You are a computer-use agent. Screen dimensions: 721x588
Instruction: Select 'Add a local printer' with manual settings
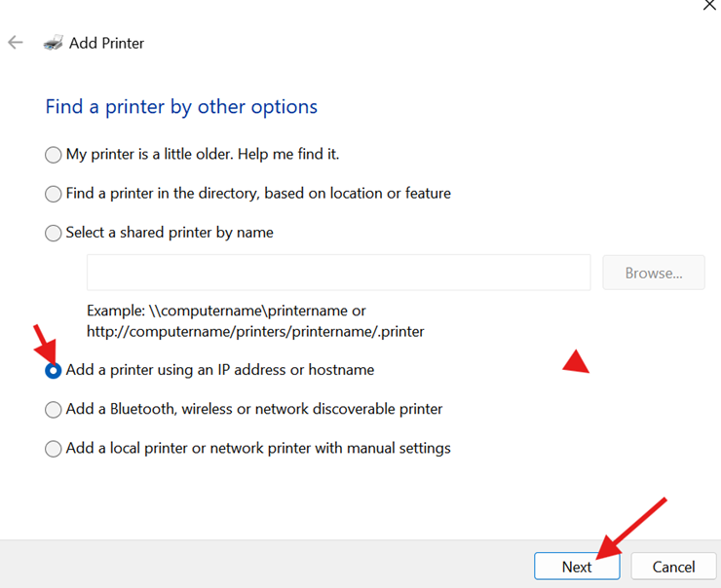pos(54,449)
